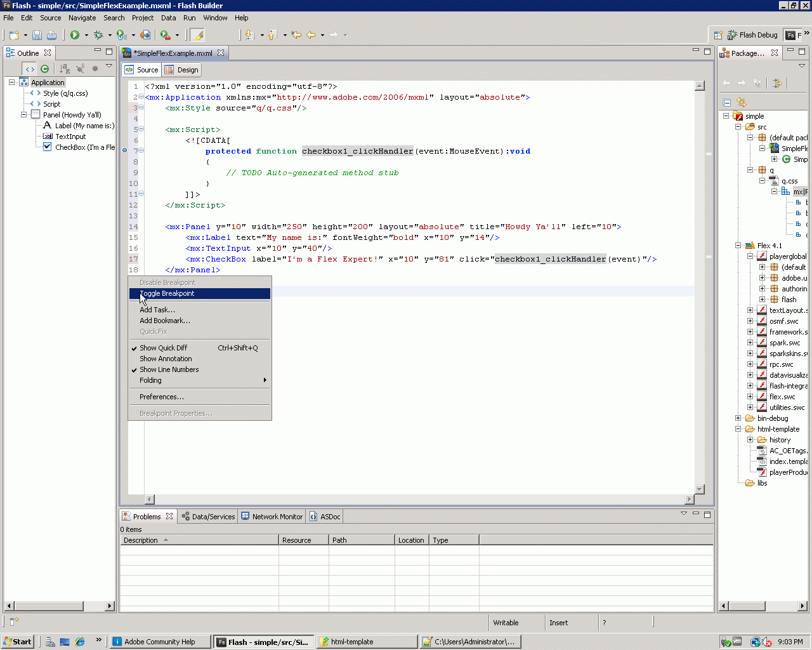
Task: Click the New file toolbar icon
Action: (x=13, y=35)
